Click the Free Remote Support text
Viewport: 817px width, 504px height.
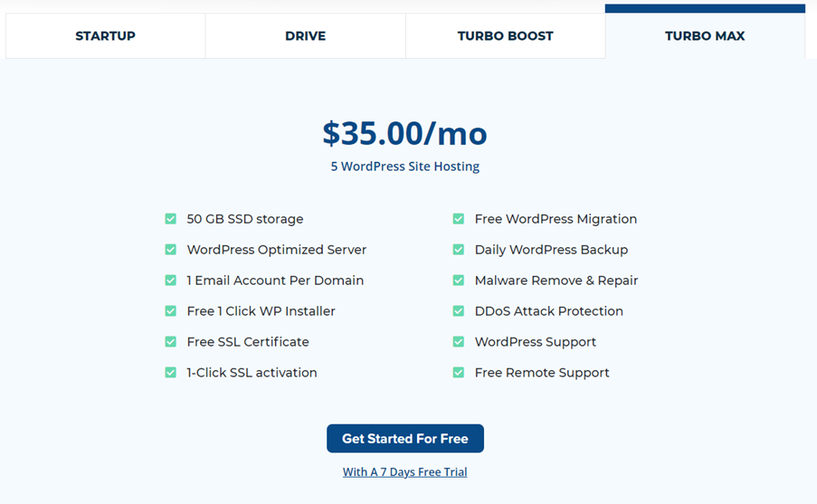[x=542, y=373]
